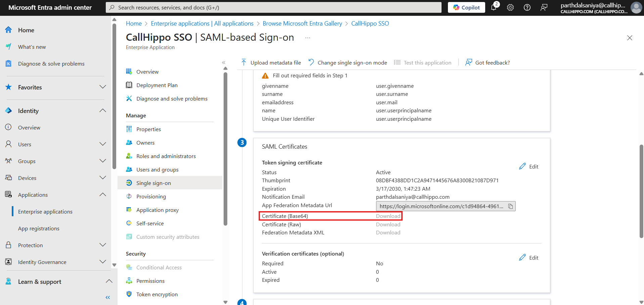Image resolution: width=644 pixels, height=305 pixels.
Task: Click Browse Microsoft Entra Gallery breadcrumb
Action: click(302, 24)
